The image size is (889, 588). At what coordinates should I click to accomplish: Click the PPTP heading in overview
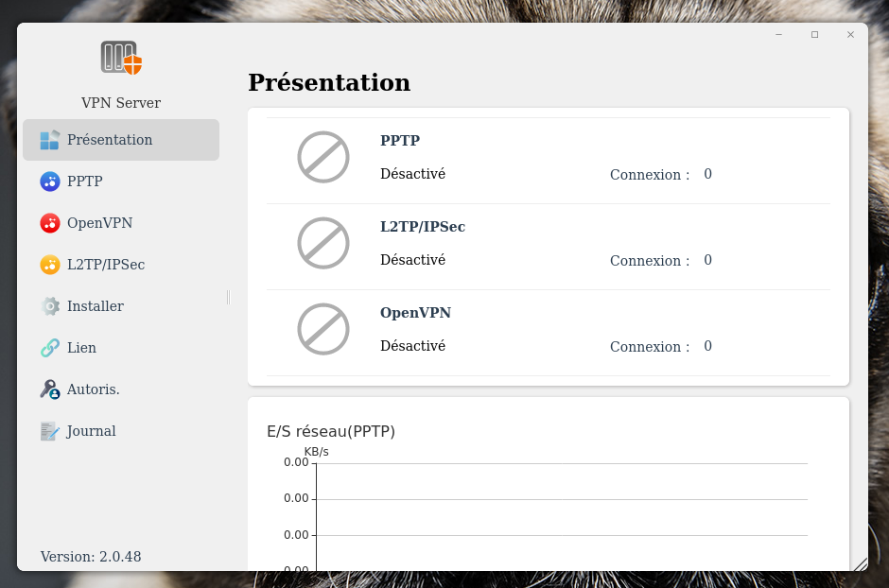pyautogui.click(x=400, y=141)
